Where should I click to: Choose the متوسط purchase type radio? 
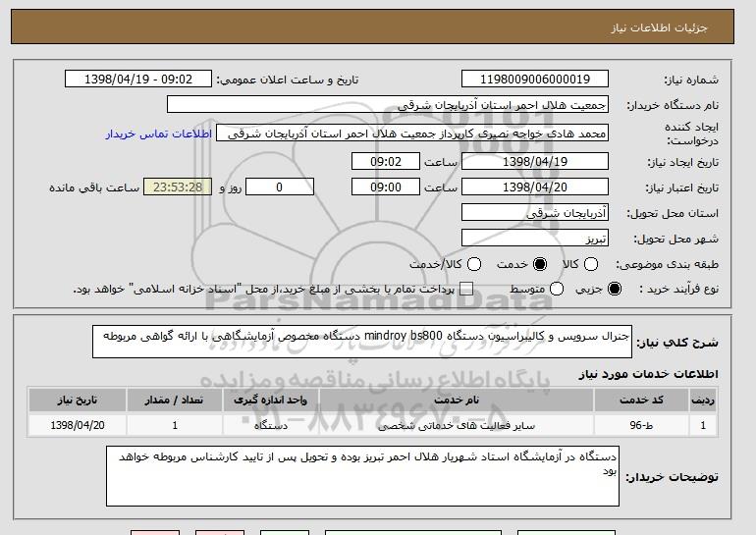[557, 289]
